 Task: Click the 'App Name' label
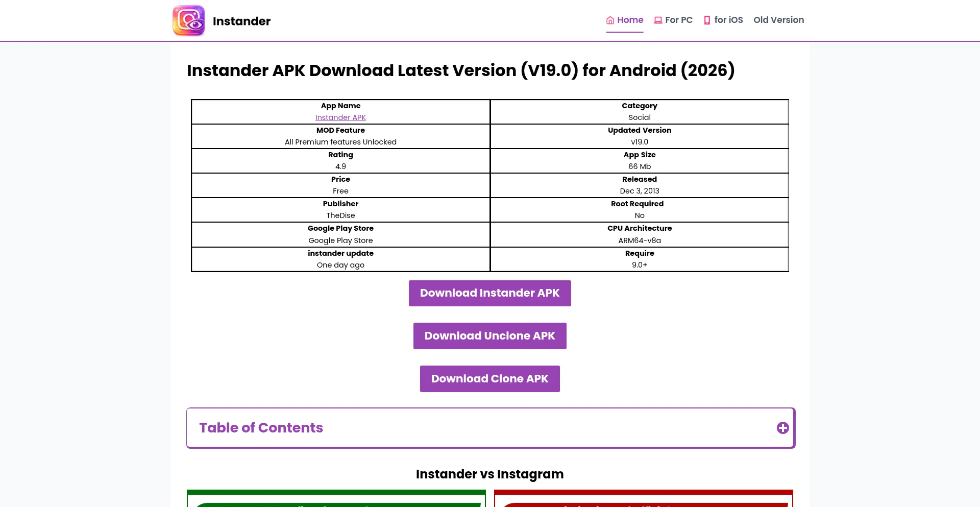point(340,106)
